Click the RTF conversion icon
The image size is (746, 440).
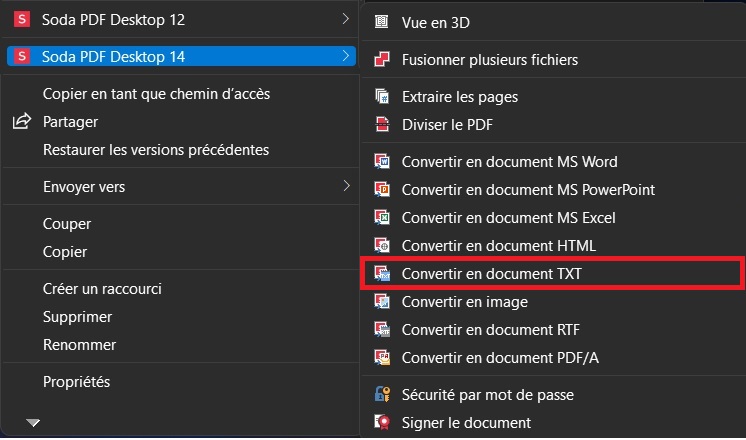(382, 330)
